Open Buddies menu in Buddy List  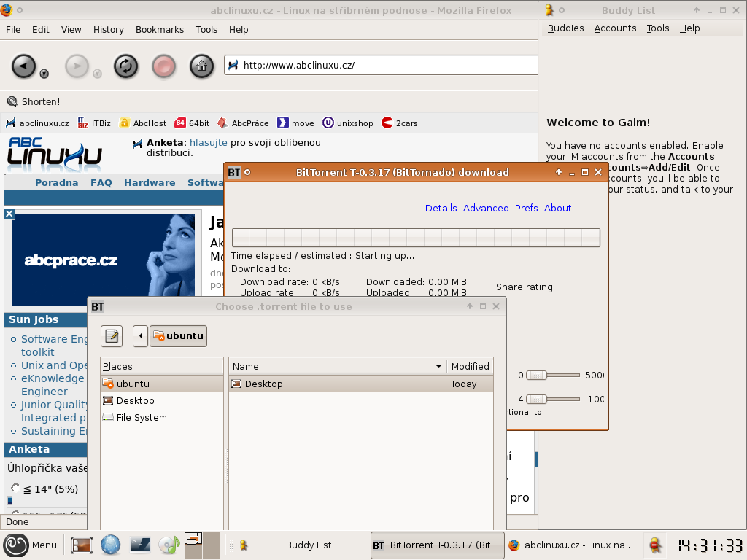pos(565,28)
